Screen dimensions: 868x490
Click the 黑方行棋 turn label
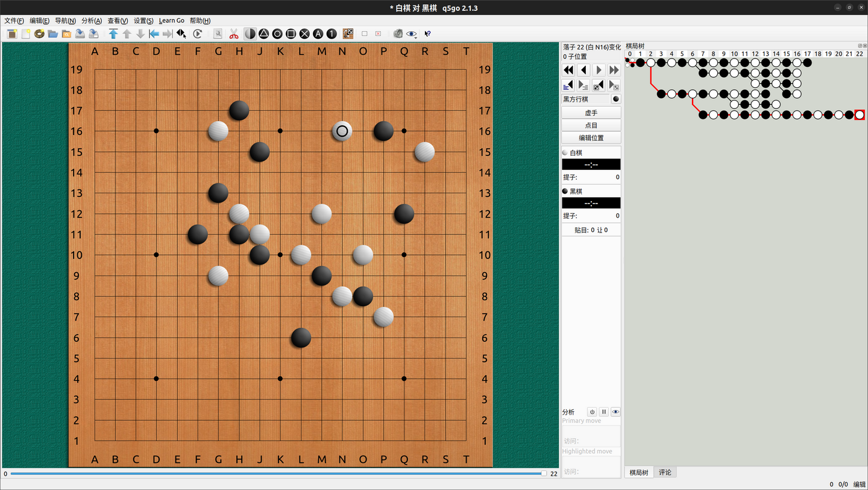point(576,99)
